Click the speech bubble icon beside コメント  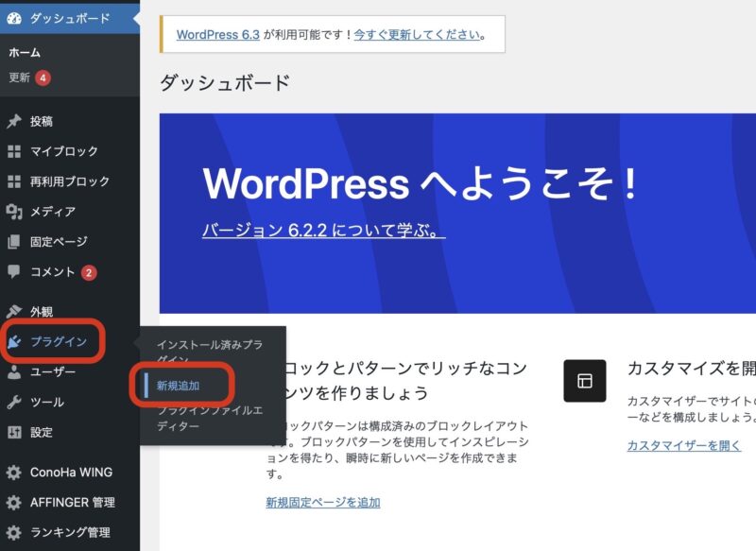coord(14,271)
